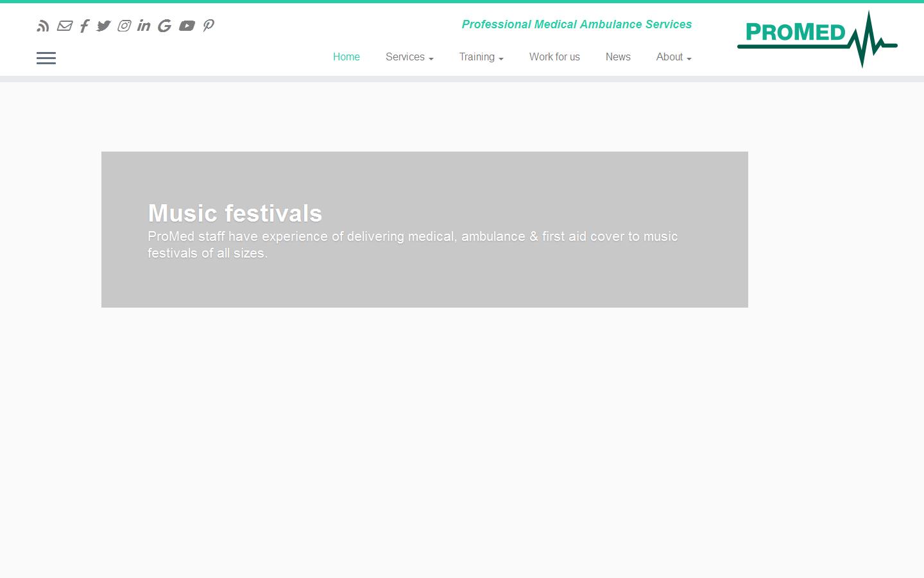Visit ProMed's Facebook page

pyautogui.click(x=84, y=26)
